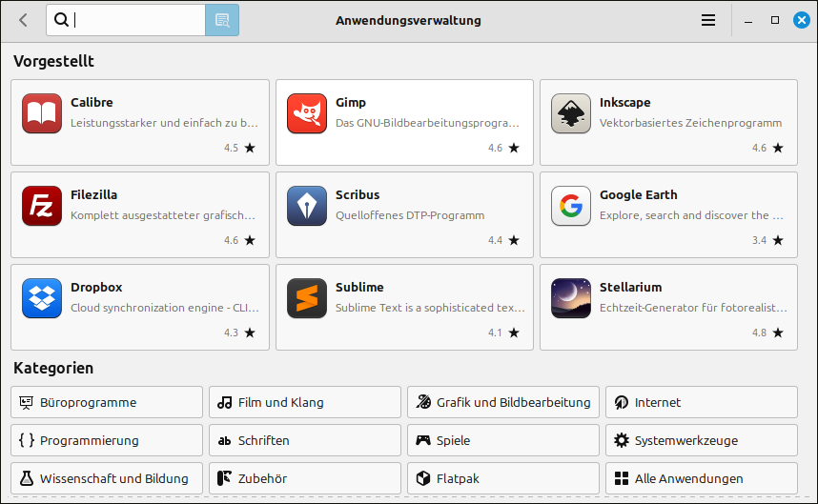Click 'Quelloffenes DTP-Programm' description
This screenshot has height=504, width=818.
[x=410, y=215]
